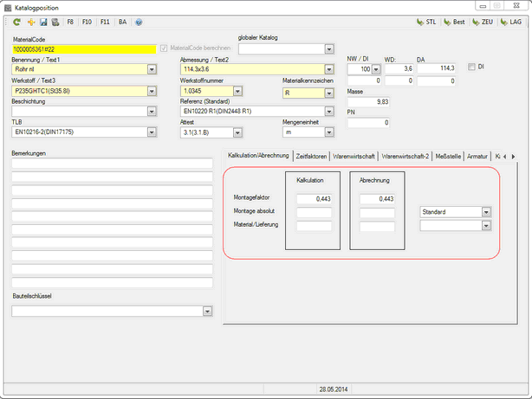Switch to the Zeitfaktoren tab
The height and width of the screenshot is (399, 532).
click(x=313, y=155)
